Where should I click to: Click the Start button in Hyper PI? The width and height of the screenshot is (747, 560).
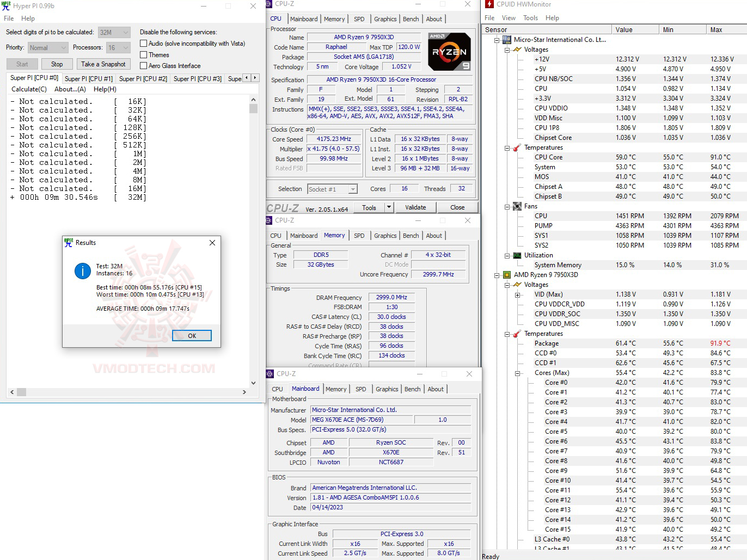click(22, 64)
